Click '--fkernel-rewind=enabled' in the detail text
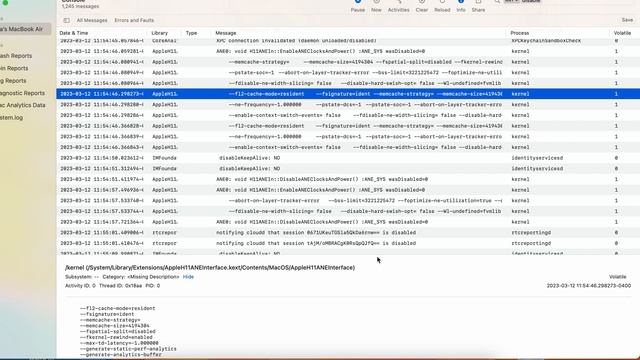Viewport: 640px width, 360px height. (116, 338)
